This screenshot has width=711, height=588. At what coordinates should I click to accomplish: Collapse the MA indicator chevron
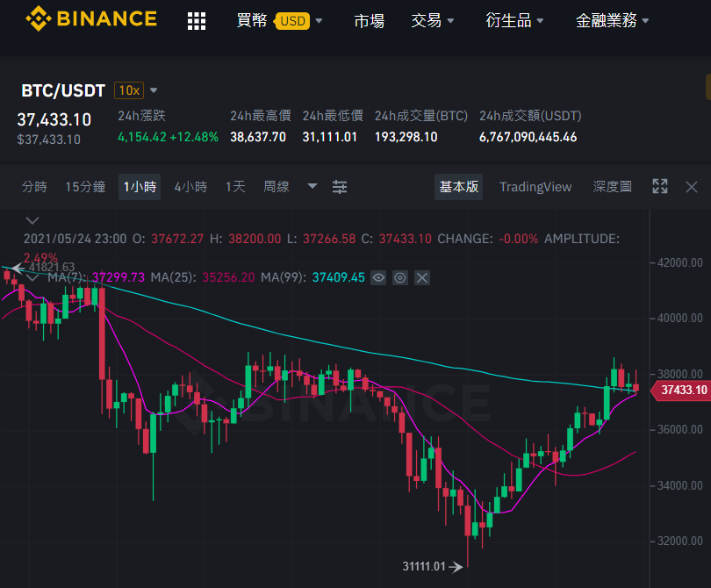click(32, 277)
